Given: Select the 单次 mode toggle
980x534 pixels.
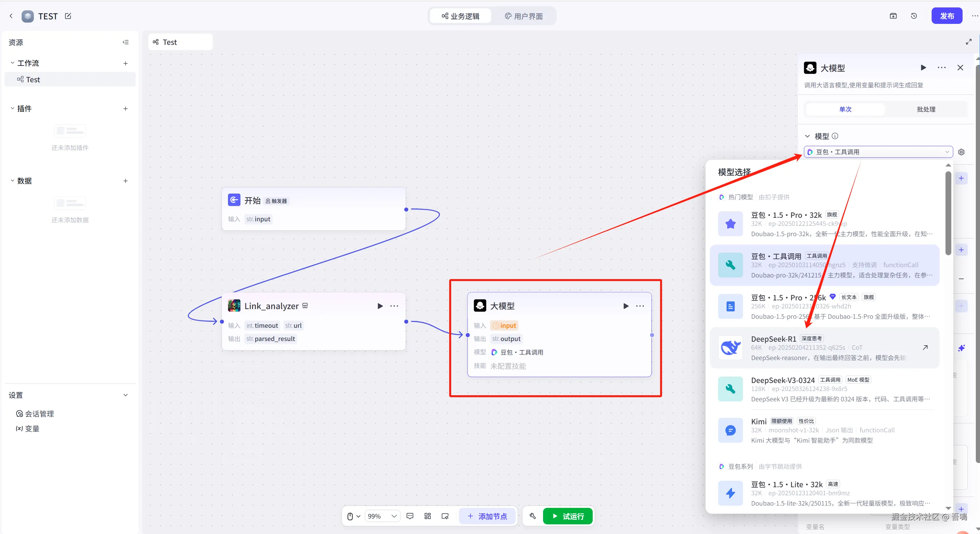Looking at the screenshot, I should [845, 109].
